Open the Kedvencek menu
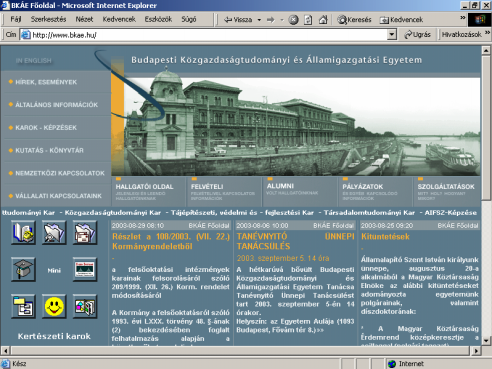 pyautogui.click(x=119, y=19)
